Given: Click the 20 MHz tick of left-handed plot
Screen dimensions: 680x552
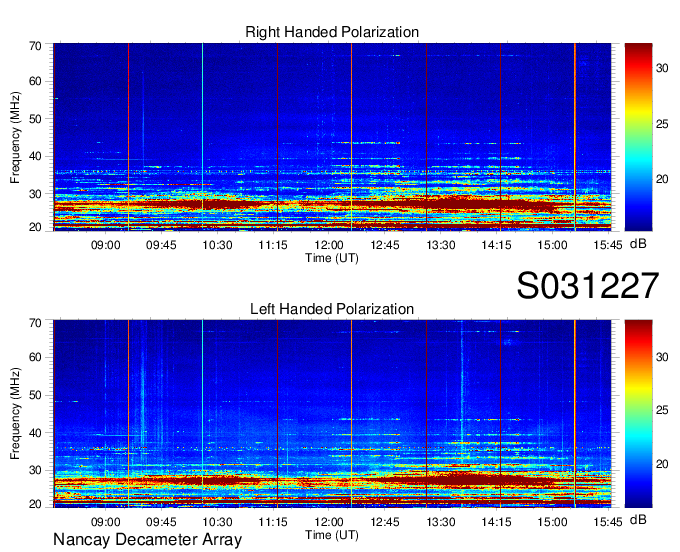Looking at the screenshot, I should point(35,504).
